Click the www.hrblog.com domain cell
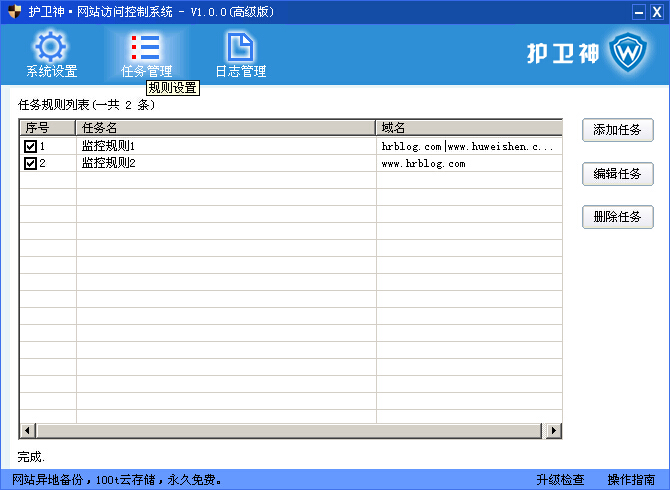 point(469,163)
